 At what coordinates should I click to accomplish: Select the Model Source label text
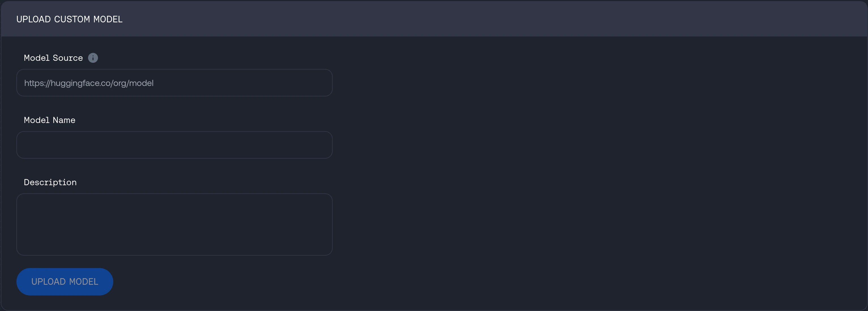coord(53,58)
